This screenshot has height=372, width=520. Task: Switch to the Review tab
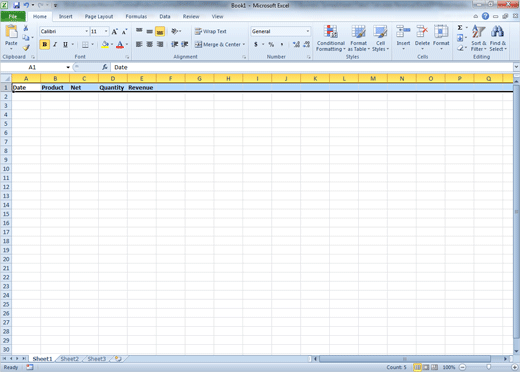click(x=191, y=16)
